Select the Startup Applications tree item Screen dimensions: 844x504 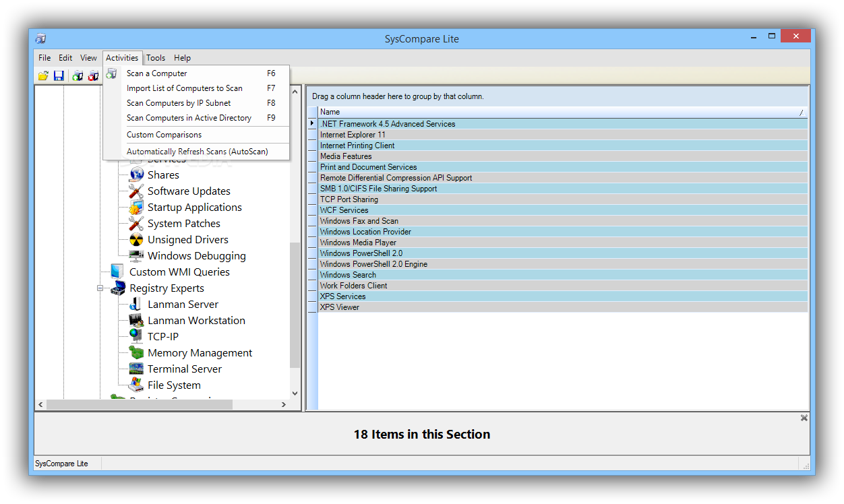[x=194, y=207]
